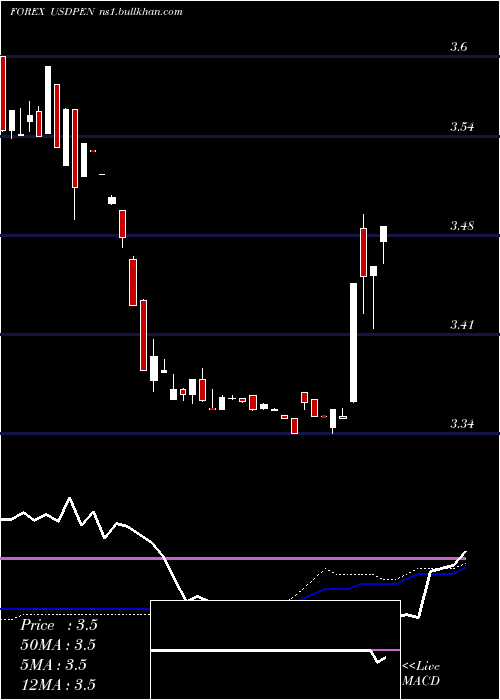Screen dimensions: 500x700
Task: Select the 3.34 price axis label
Action: [x=462, y=423]
